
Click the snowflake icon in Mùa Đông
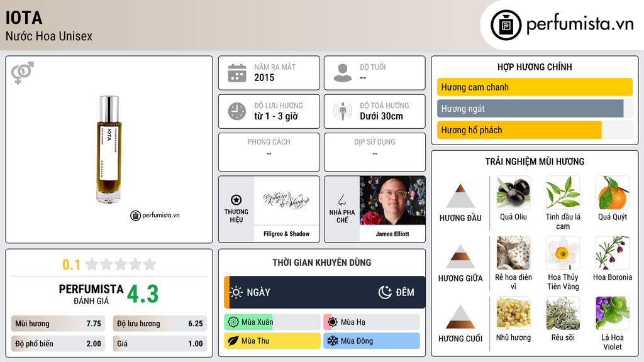pos(333,341)
